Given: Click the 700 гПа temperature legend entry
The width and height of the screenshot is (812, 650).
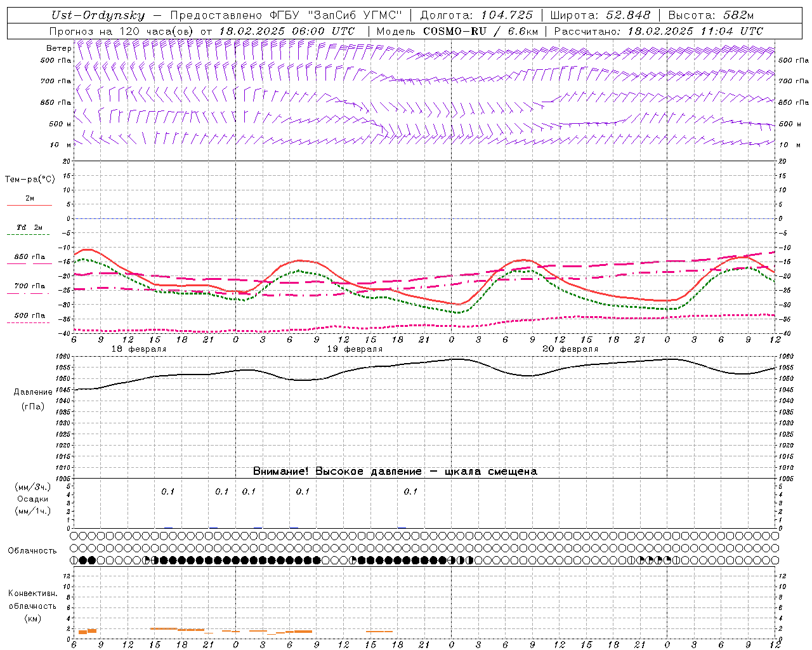Looking at the screenshot, I should tap(30, 288).
